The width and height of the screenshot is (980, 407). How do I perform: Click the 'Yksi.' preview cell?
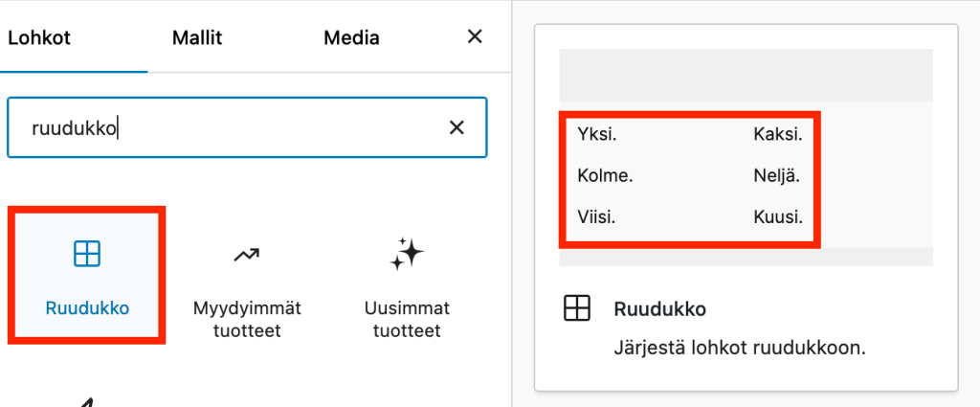point(597,134)
